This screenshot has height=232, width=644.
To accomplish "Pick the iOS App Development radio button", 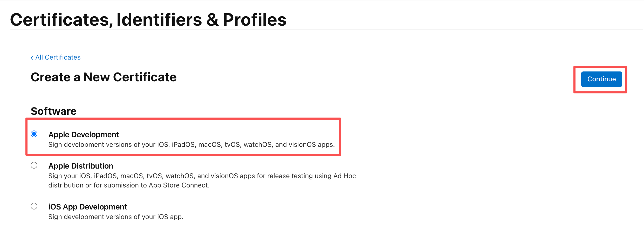I will [x=34, y=206].
